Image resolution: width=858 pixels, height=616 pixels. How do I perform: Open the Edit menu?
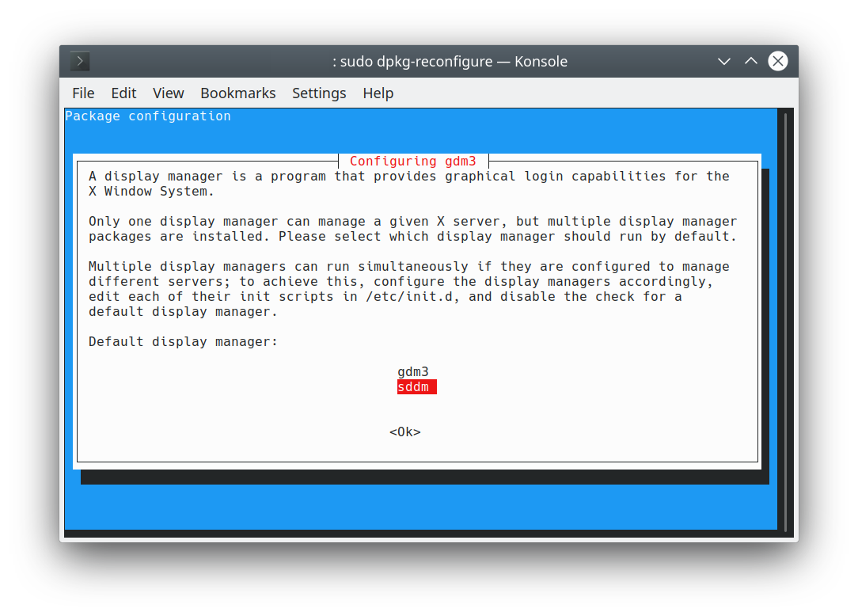tap(123, 93)
